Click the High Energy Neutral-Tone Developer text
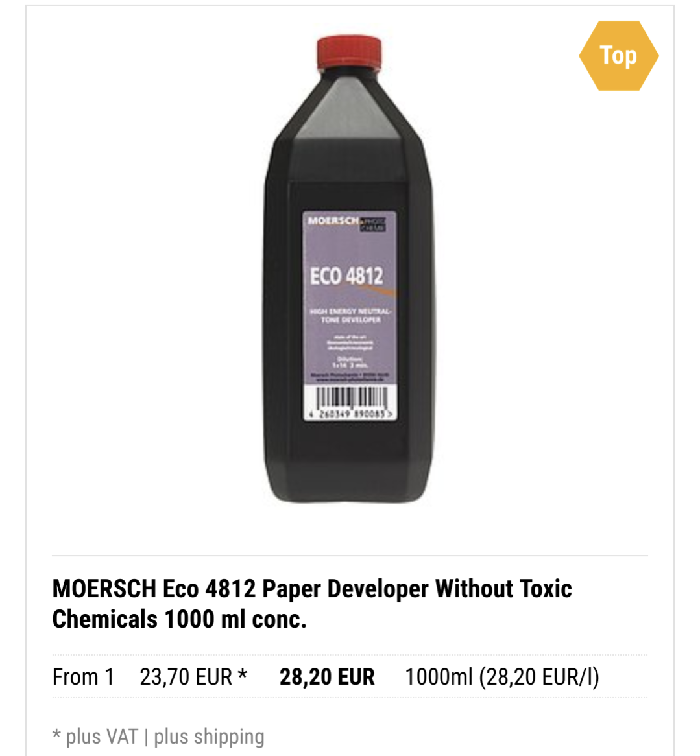Image resolution: width=700 pixels, height=756 pixels. [x=351, y=315]
